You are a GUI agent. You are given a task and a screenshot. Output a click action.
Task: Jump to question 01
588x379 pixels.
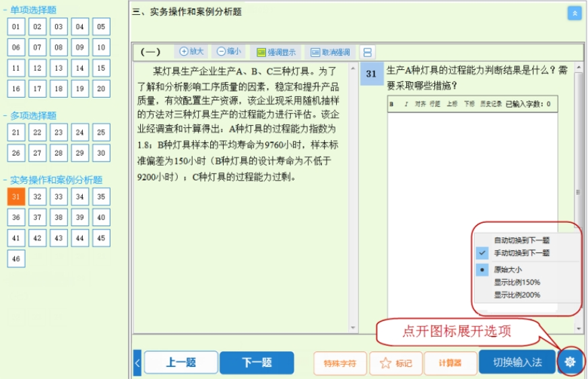pyautogui.click(x=15, y=27)
